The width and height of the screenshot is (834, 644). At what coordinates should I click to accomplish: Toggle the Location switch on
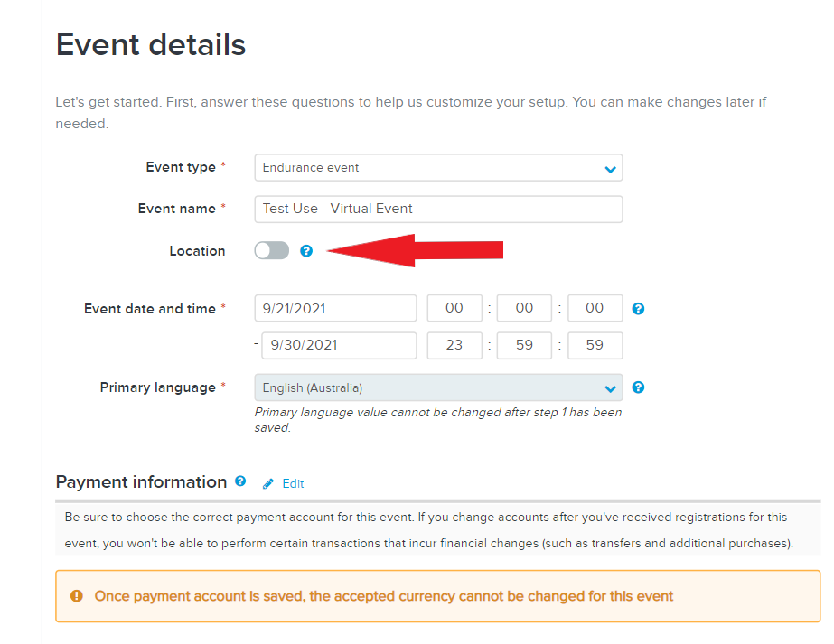tap(271, 250)
